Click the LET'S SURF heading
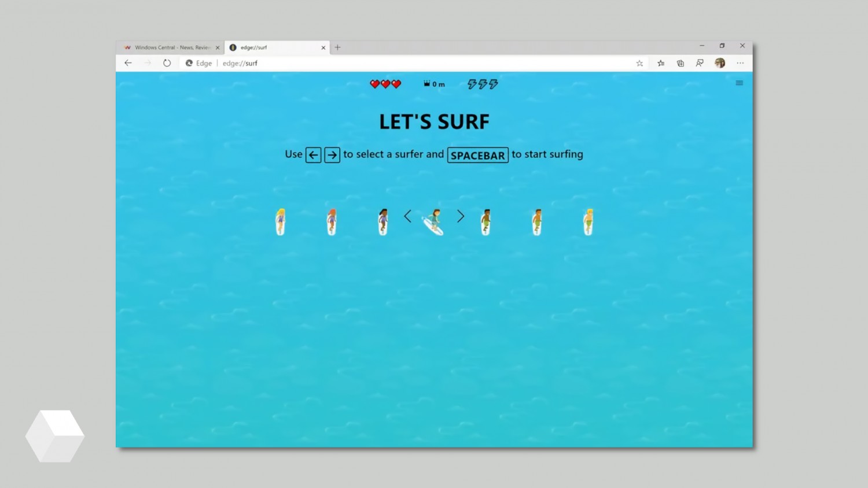 tap(434, 121)
